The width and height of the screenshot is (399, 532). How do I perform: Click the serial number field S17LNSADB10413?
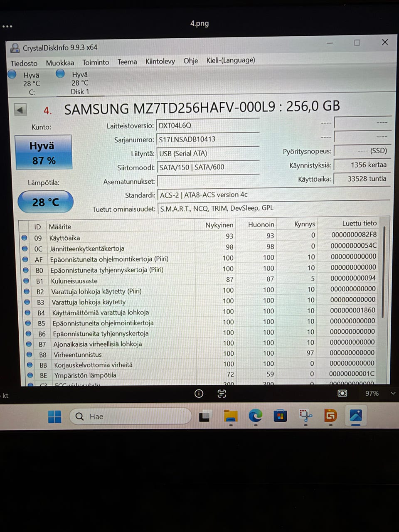tap(208, 139)
